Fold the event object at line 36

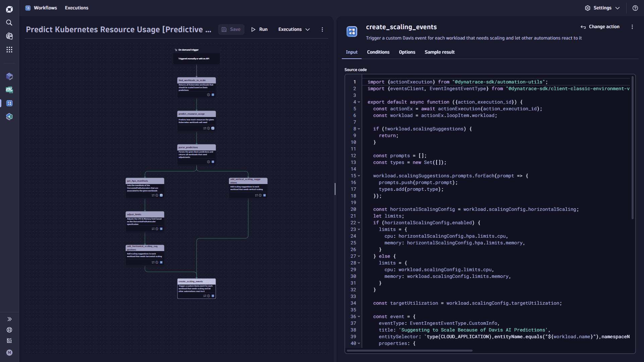(x=359, y=316)
